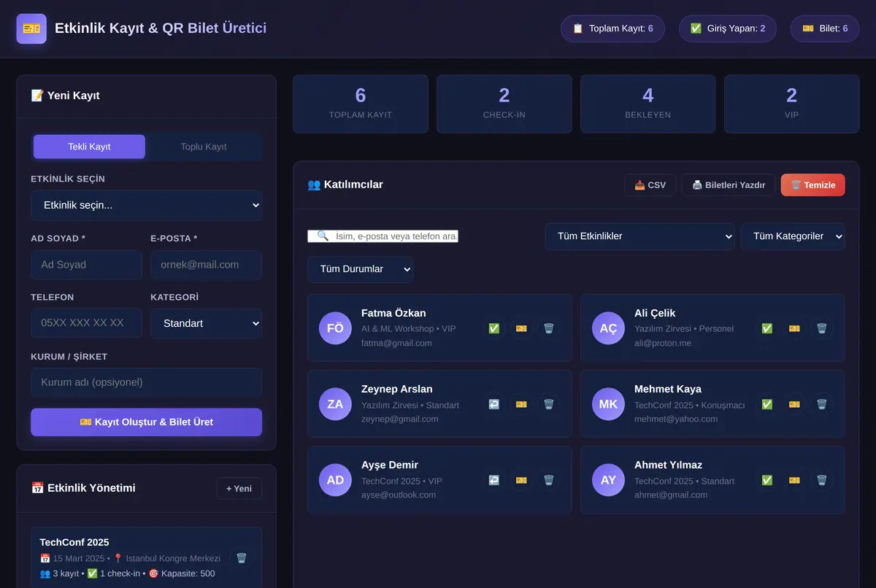Toggle check-in status for Ali Çelik

coord(766,328)
